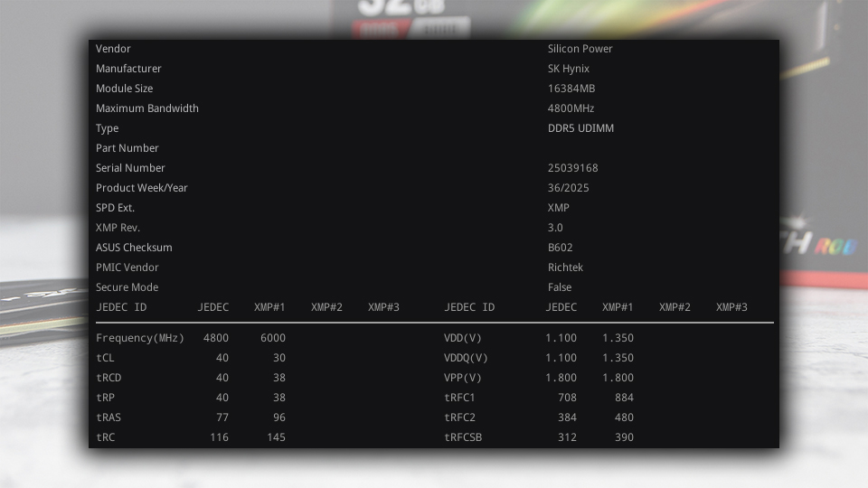Select the 16384MB value
Viewport: 868px width, 488px height.
pyautogui.click(x=571, y=89)
